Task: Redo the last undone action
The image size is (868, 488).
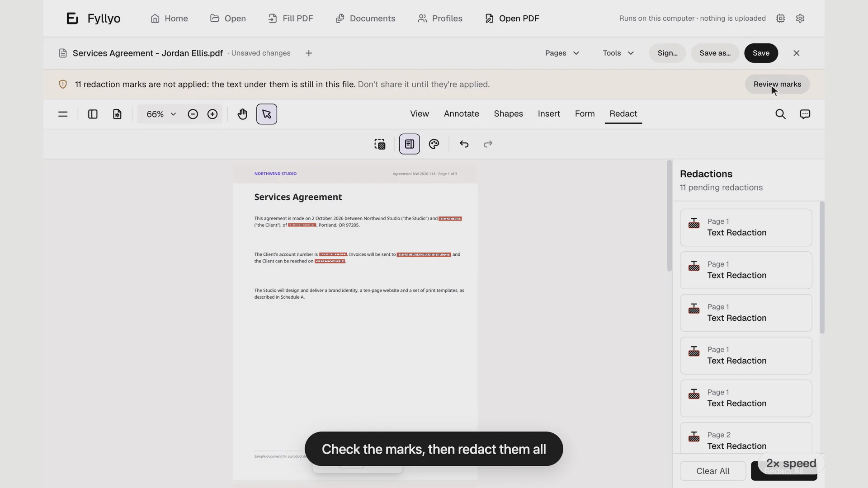Action: (x=488, y=144)
